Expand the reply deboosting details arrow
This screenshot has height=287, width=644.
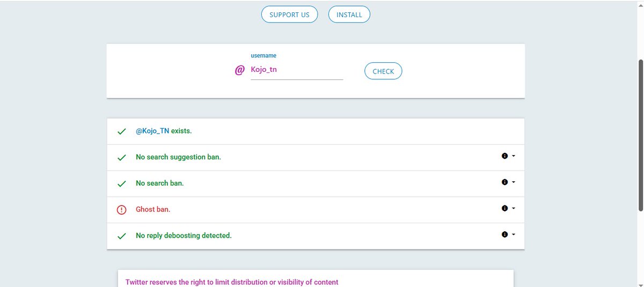[514, 235]
